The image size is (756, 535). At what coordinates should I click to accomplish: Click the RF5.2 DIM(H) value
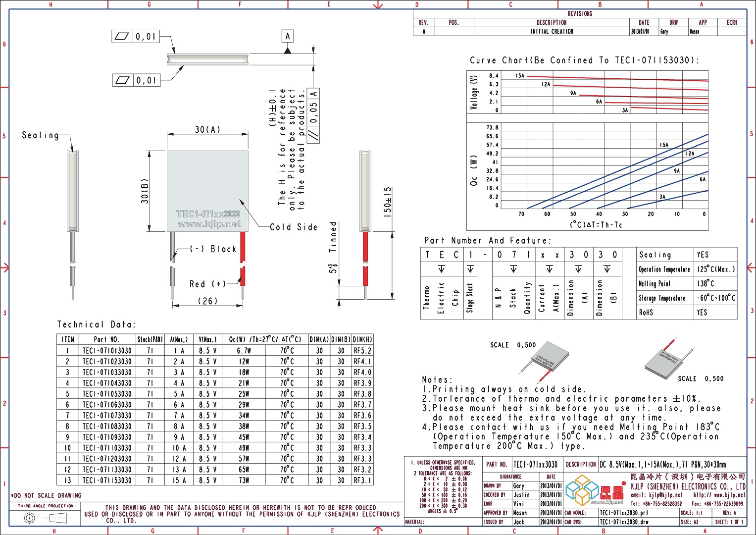tap(362, 351)
